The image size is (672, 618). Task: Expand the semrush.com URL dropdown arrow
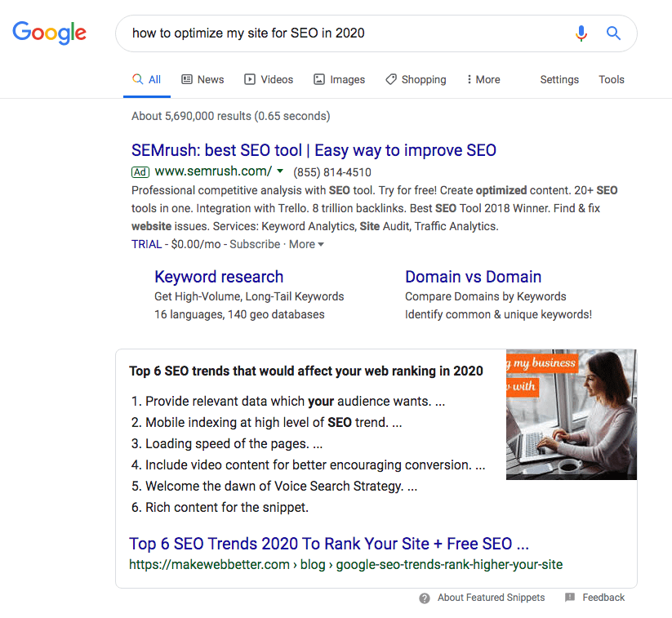tap(280, 171)
